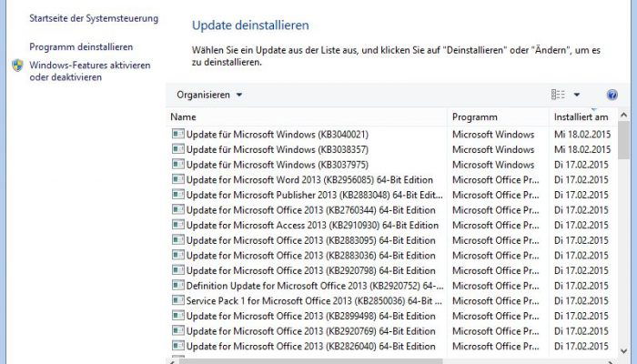This screenshot has height=364, width=637.
Task: Open the Startseite der Systemsteuerung link
Action: coord(94,18)
